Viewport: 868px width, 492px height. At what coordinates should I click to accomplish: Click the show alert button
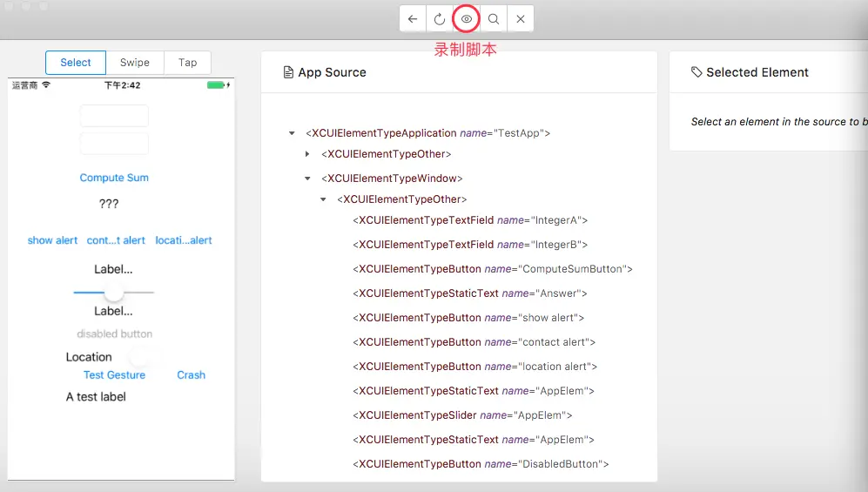pos(52,240)
